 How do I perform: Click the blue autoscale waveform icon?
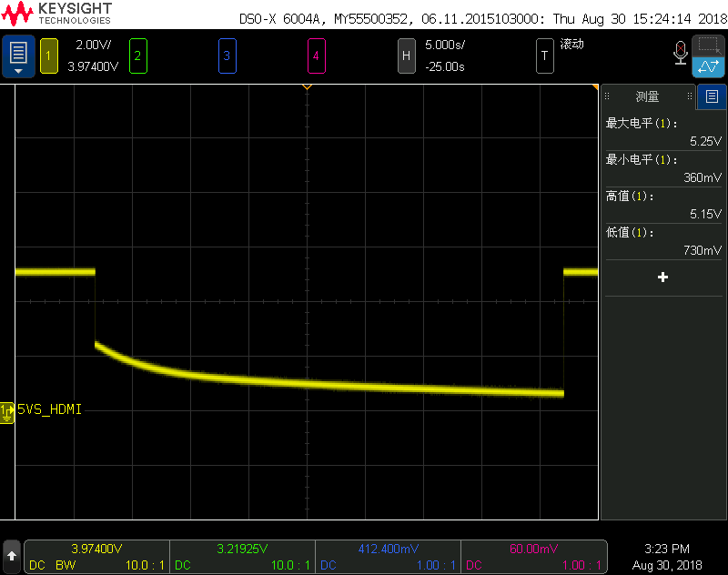[709, 66]
